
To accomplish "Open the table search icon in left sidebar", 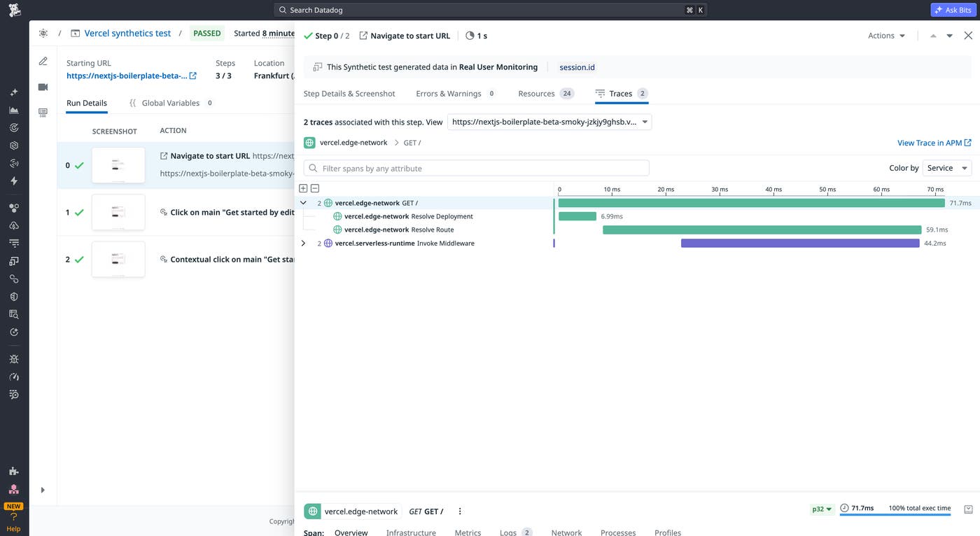I will point(14,314).
